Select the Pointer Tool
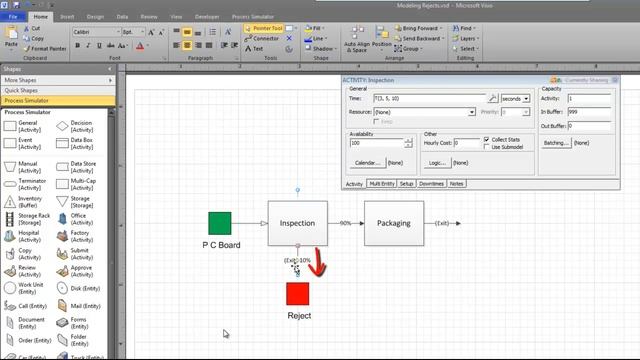 point(264,28)
